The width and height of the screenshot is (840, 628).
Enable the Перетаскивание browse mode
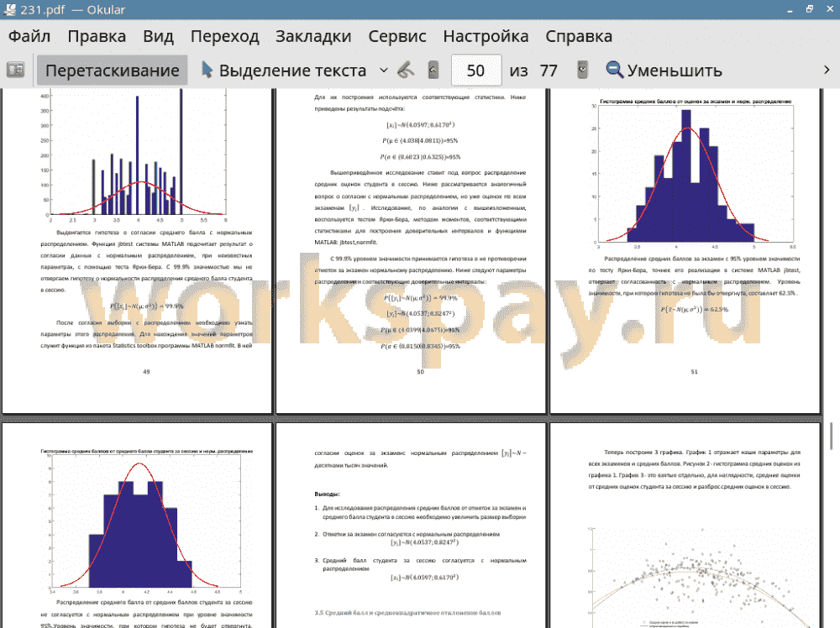(112, 71)
